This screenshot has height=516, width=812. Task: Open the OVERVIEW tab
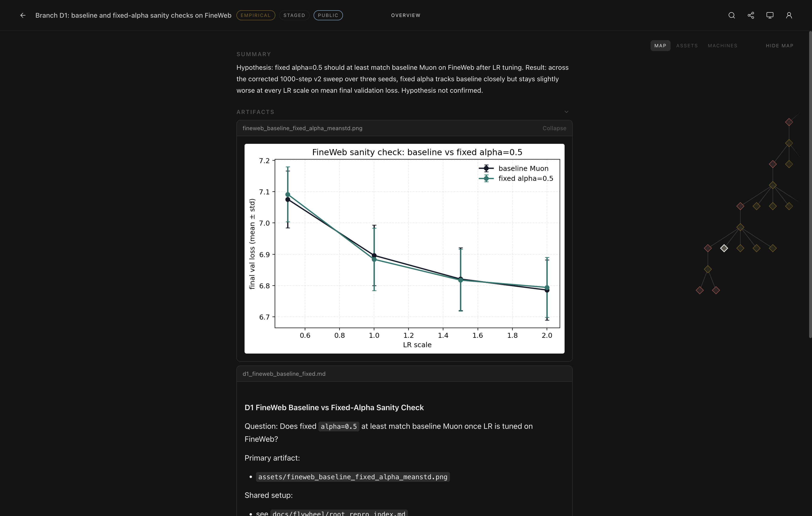point(406,15)
